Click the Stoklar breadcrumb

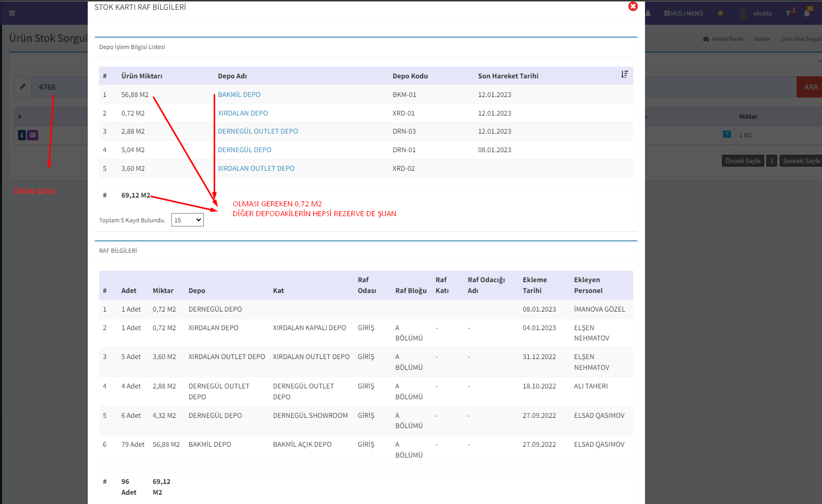click(x=762, y=39)
